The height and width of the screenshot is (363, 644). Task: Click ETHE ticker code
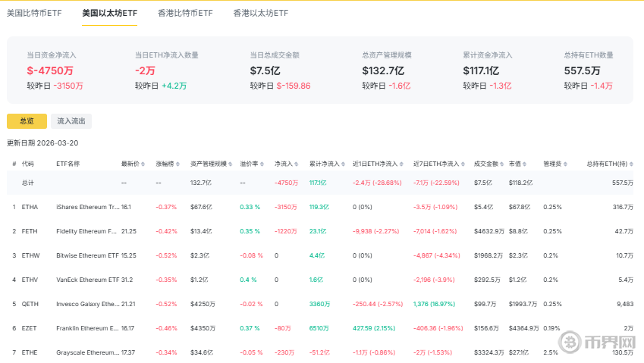[30, 352]
